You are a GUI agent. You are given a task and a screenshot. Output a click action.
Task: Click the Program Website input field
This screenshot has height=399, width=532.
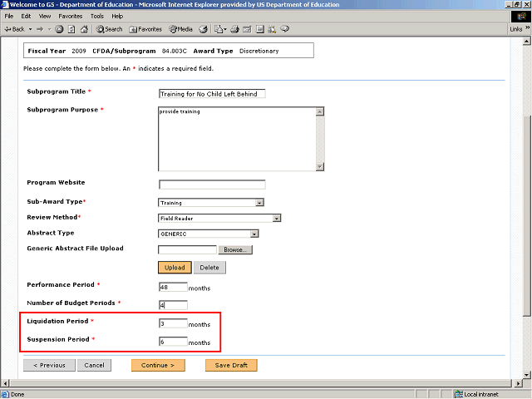pyautogui.click(x=212, y=185)
